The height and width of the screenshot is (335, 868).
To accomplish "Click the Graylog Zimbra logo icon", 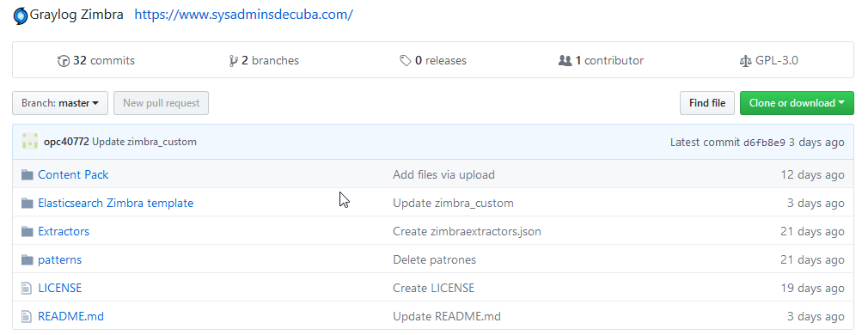I will point(20,15).
